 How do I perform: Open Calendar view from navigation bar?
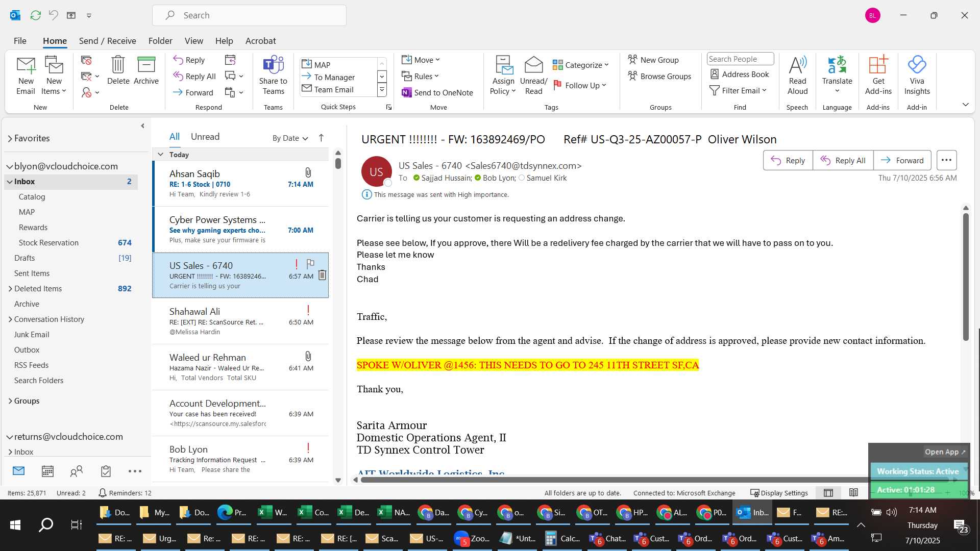pos(47,471)
